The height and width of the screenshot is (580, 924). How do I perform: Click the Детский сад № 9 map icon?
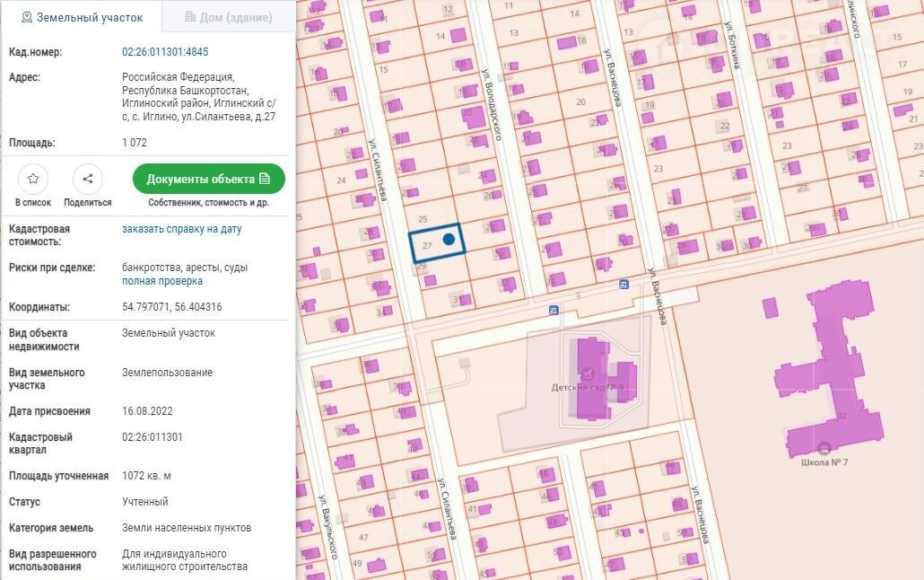coord(588,373)
